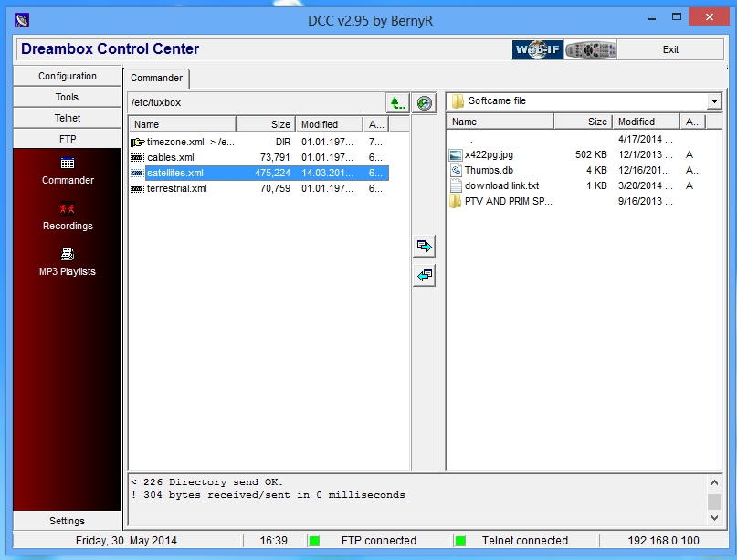
Task: Sort left pane by Size column
Action: [x=266, y=124]
